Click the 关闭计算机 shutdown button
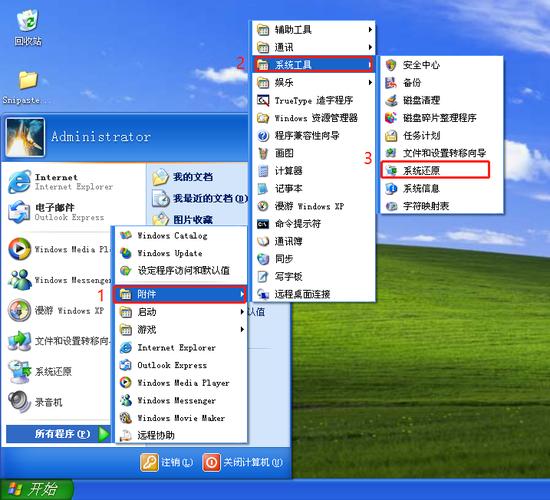 242,462
